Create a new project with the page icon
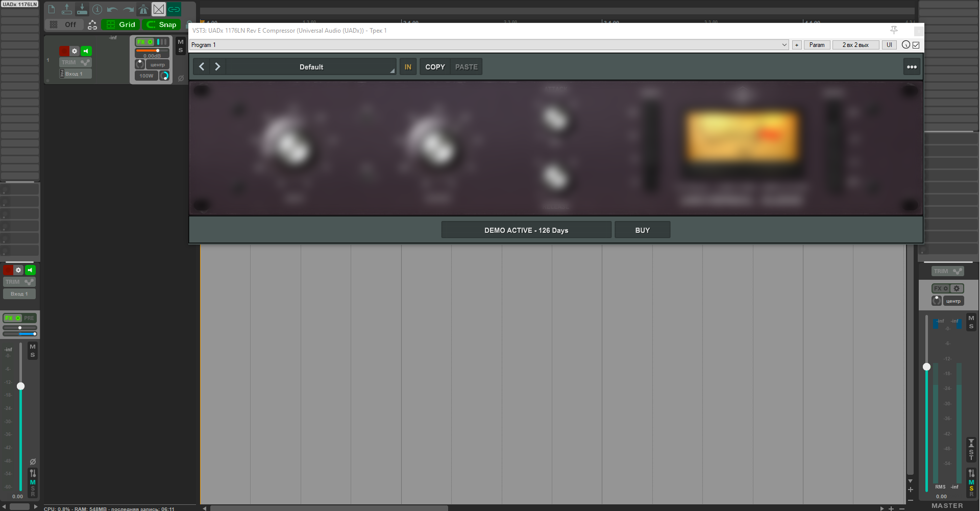The image size is (980, 511). click(52, 9)
